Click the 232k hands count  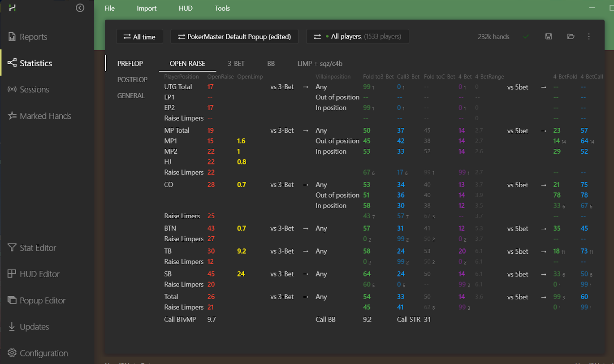[493, 37]
